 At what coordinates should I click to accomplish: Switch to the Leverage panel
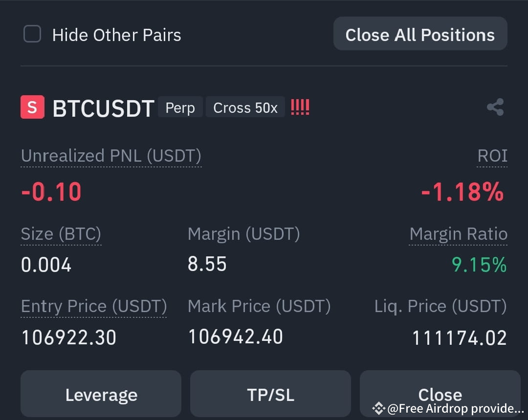(x=101, y=394)
